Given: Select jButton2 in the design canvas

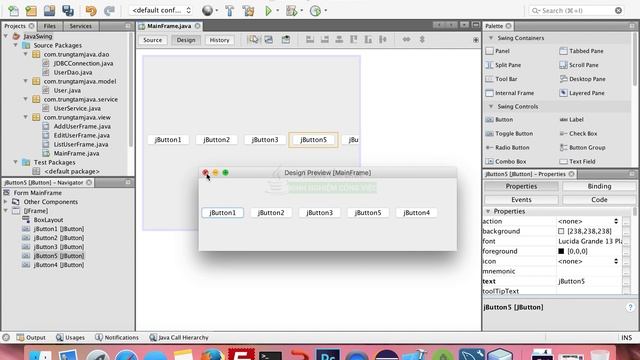Looking at the screenshot, I should (x=216, y=140).
